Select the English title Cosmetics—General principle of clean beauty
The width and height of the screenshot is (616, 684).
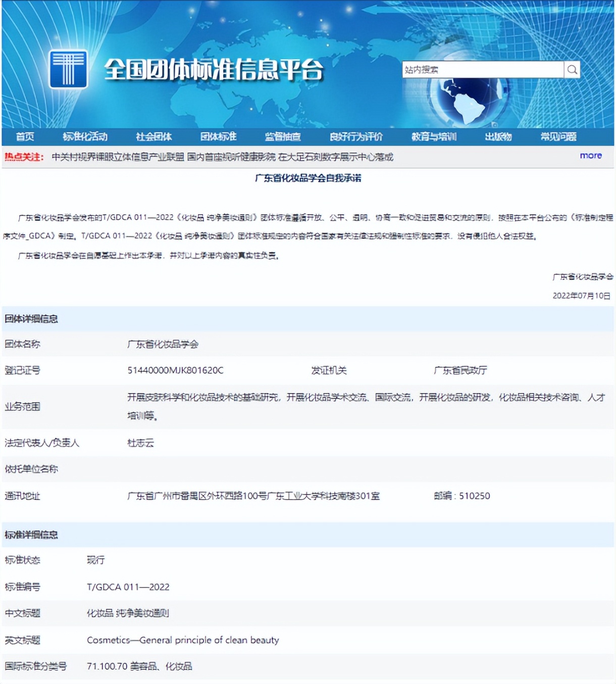(x=183, y=640)
